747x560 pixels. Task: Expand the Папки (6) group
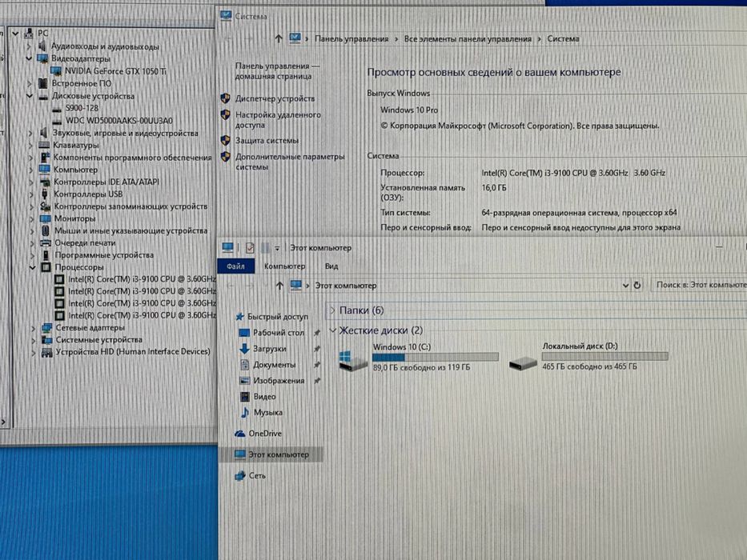coord(332,310)
